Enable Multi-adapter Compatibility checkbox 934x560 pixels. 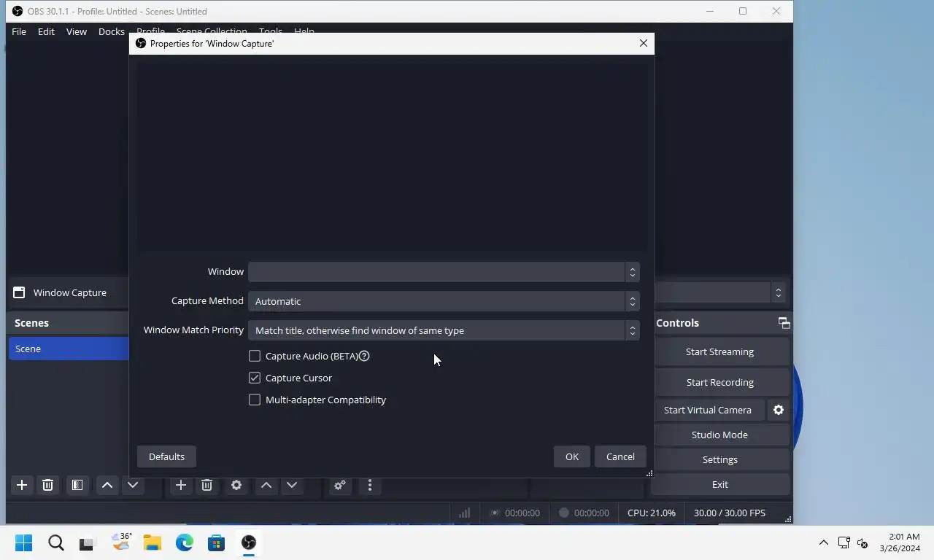click(x=255, y=400)
